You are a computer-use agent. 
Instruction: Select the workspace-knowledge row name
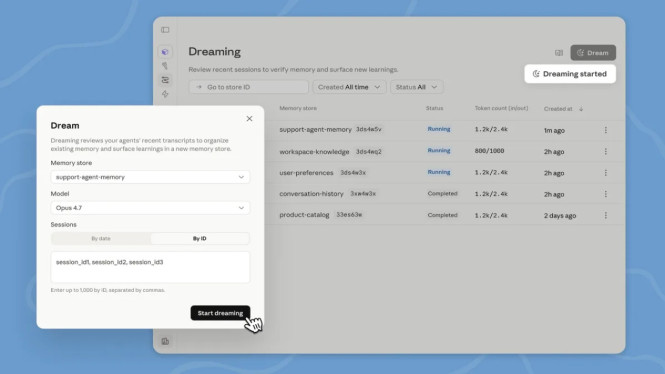point(314,151)
